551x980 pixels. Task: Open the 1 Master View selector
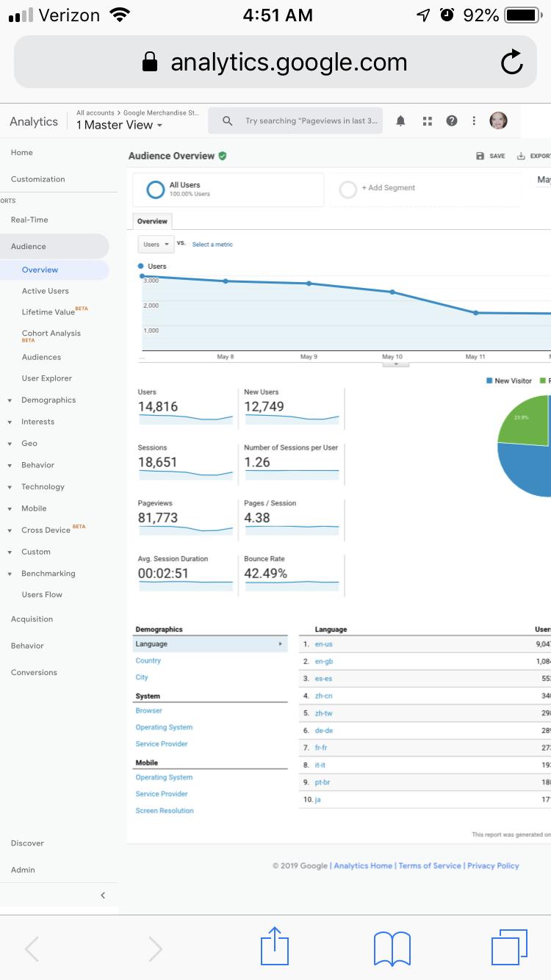click(120, 125)
